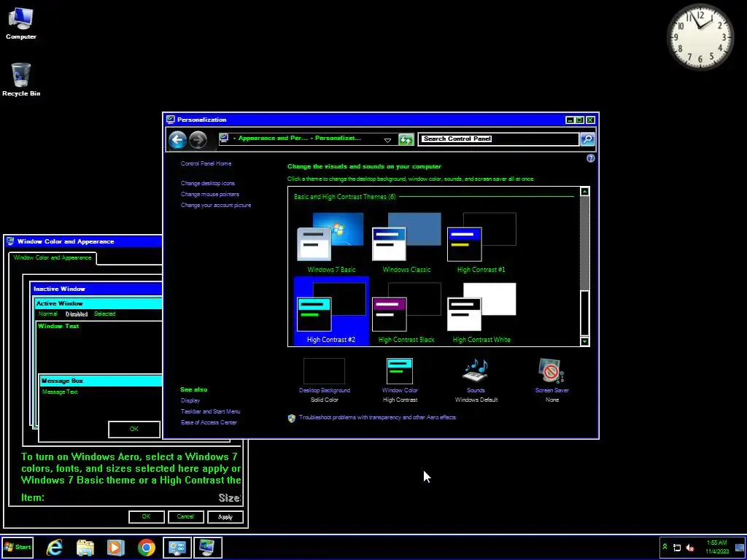Click the taskbar date and time
The width and height of the screenshot is (747, 560).
tap(716, 548)
